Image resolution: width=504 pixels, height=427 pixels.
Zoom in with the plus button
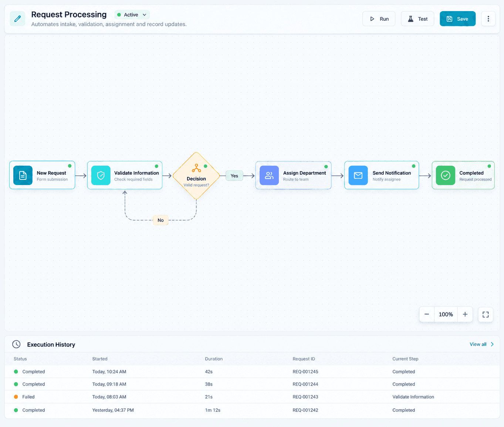465,314
